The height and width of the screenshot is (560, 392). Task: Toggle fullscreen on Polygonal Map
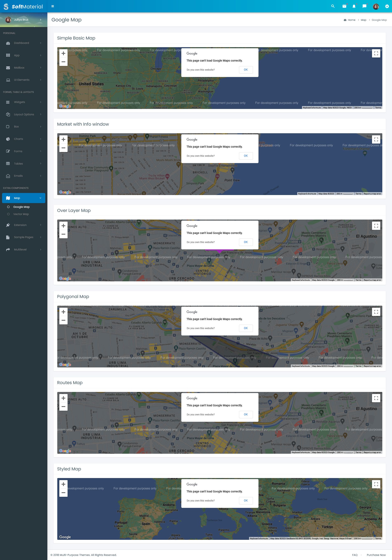[376, 312]
